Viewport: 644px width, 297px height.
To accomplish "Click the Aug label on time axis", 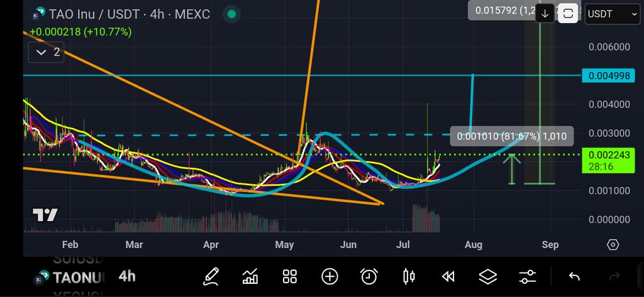I will point(473,245).
